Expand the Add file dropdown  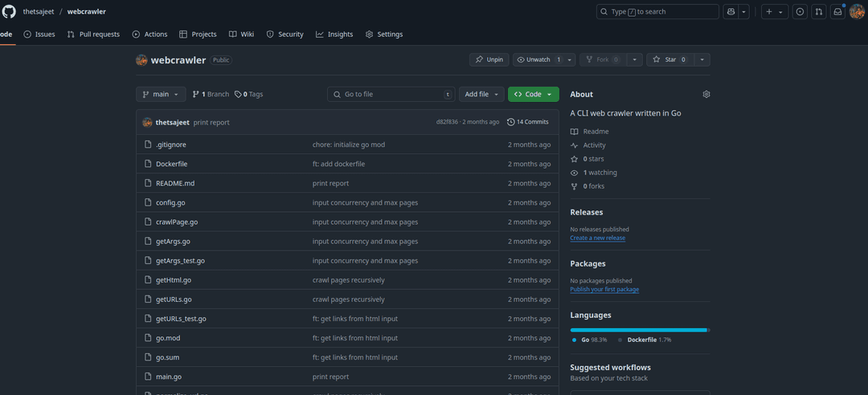pyautogui.click(x=481, y=94)
